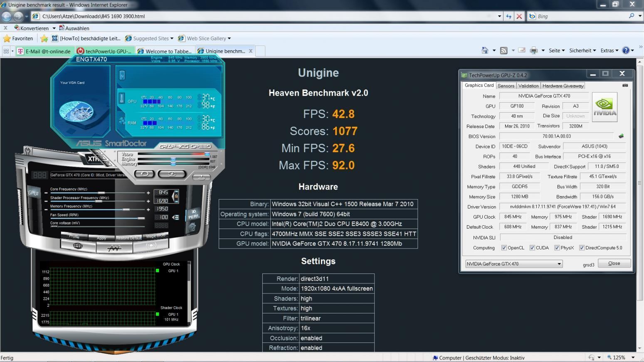This screenshot has height=362, width=644.
Task: Click the IE Back navigation button
Action: (7, 16)
